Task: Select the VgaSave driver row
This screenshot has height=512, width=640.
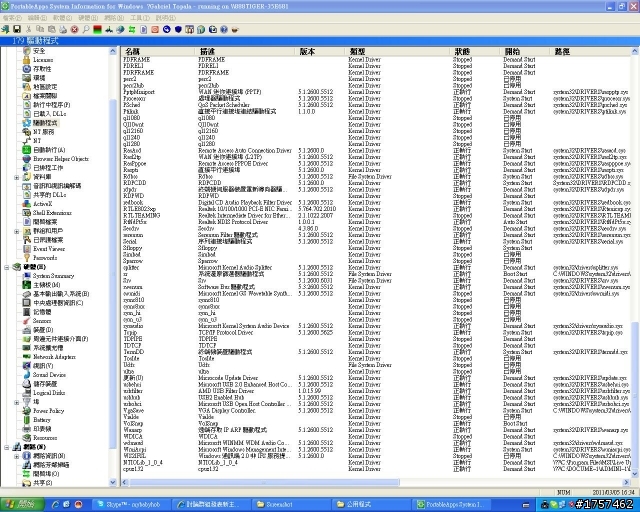Action: [x=376, y=410]
